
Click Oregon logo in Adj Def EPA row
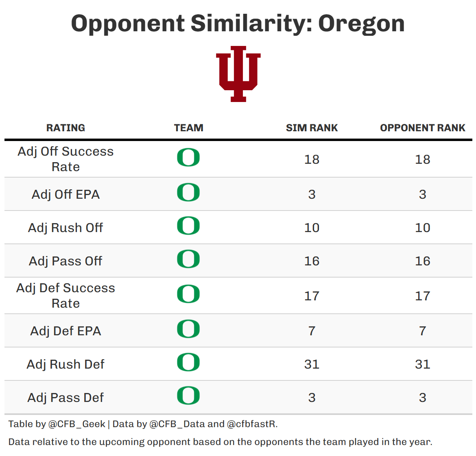(188, 329)
